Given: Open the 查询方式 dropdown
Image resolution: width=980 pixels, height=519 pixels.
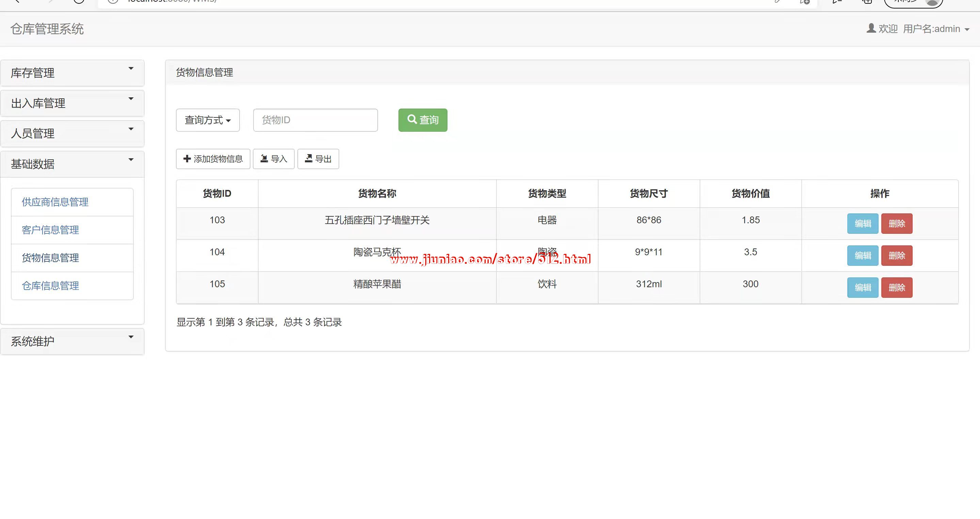Looking at the screenshot, I should tap(208, 120).
